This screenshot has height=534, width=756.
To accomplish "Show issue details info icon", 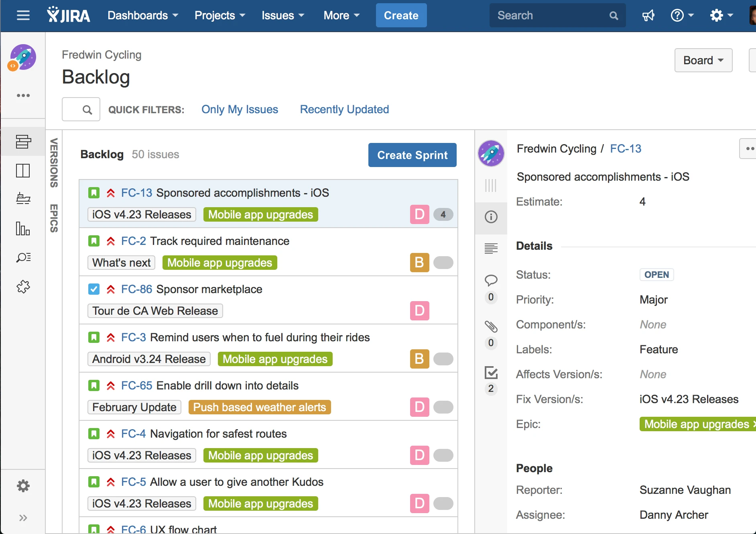I will tap(491, 217).
